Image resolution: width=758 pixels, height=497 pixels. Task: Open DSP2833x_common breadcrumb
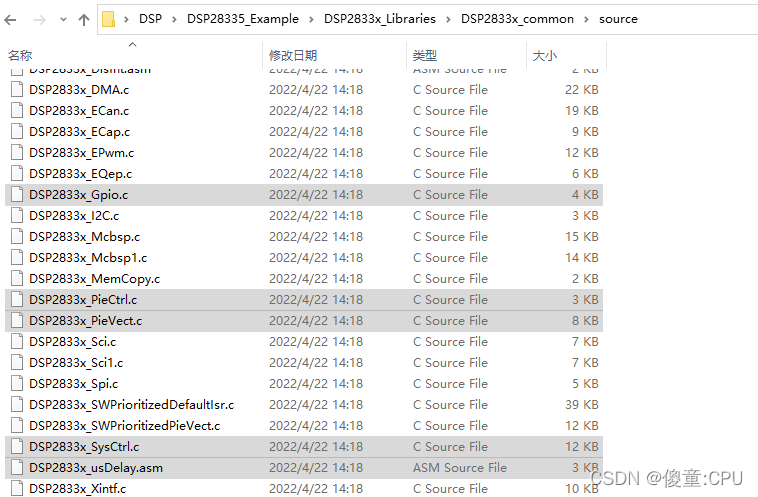[517, 19]
